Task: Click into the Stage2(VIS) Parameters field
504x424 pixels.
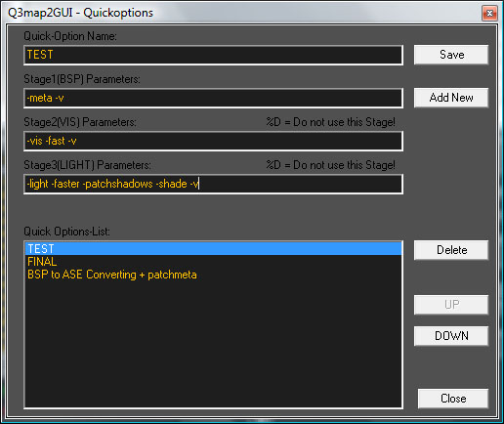Action: (x=214, y=141)
